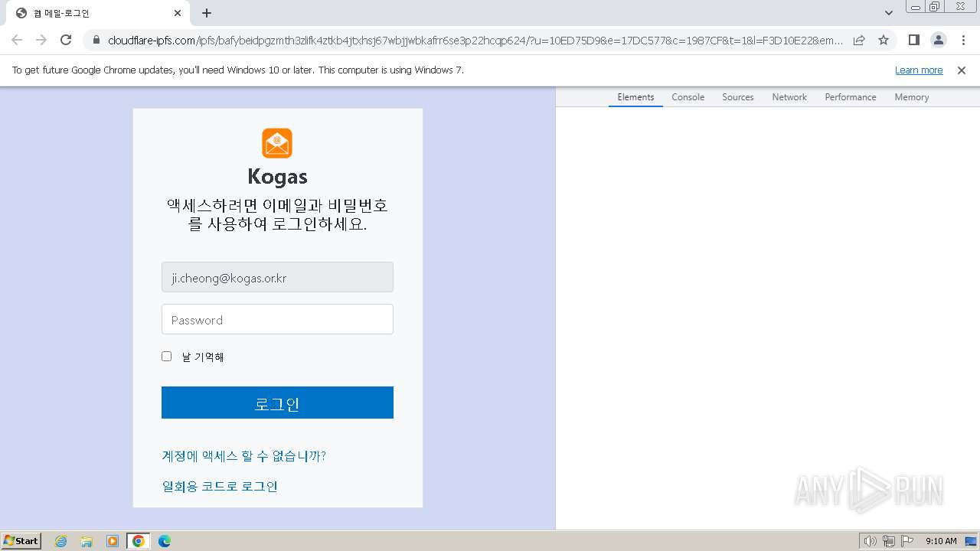980x551 pixels.
Task: Open the Action Center flag icon
Action: pos(907,541)
